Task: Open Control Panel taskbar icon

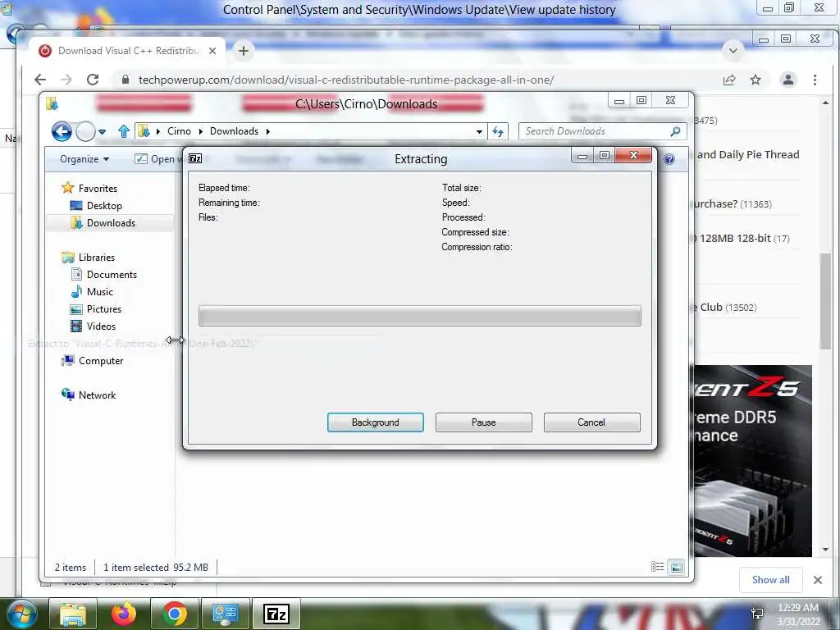Action: click(225, 614)
